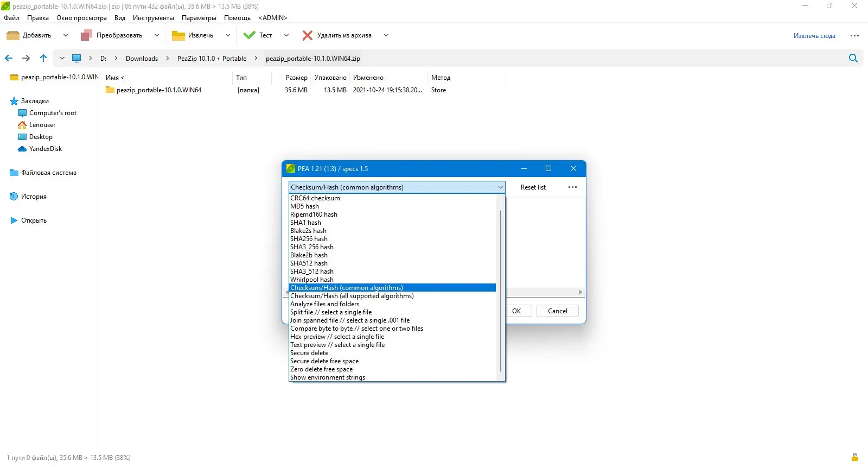Click the green Test checkmark icon

250,35
